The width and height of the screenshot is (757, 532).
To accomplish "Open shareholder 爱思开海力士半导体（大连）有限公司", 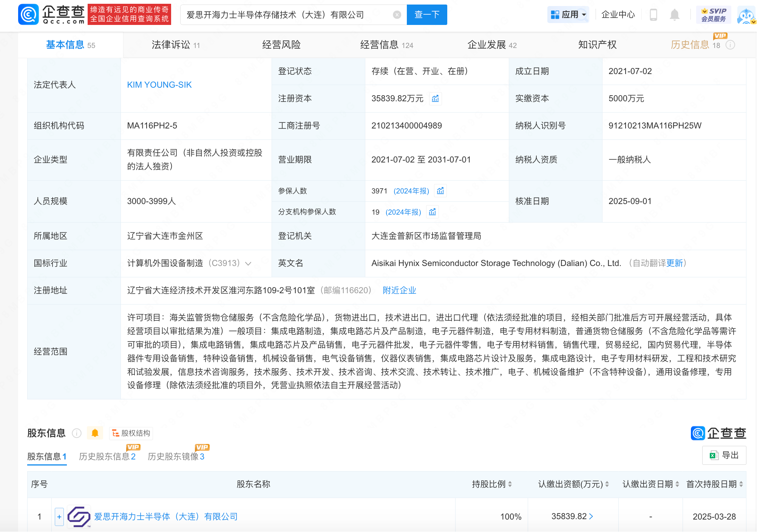I will pyautogui.click(x=166, y=517).
